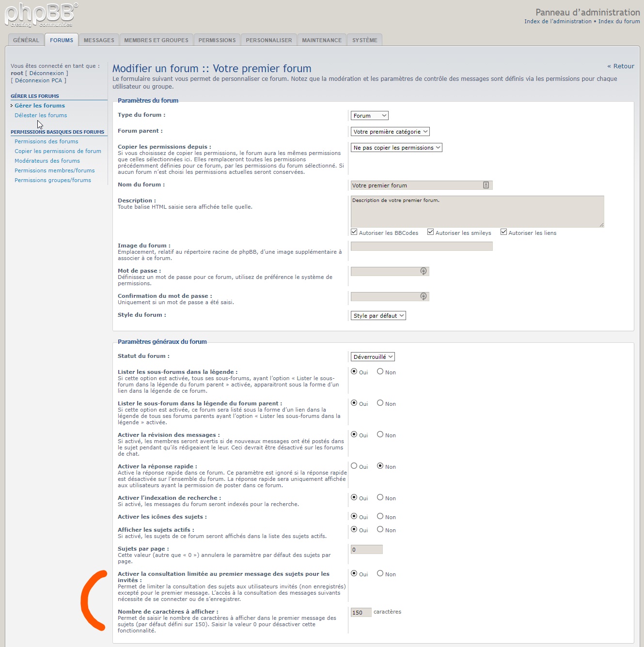The height and width of the screenshot is (647, 644).
Task: Open Délester les forums in the sidebar
Action: 41,115
